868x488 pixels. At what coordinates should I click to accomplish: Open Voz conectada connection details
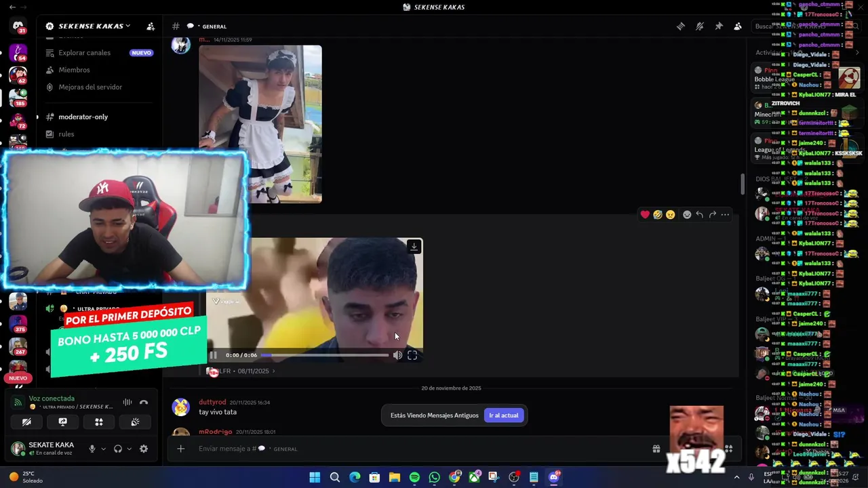(x=52, y=399)
